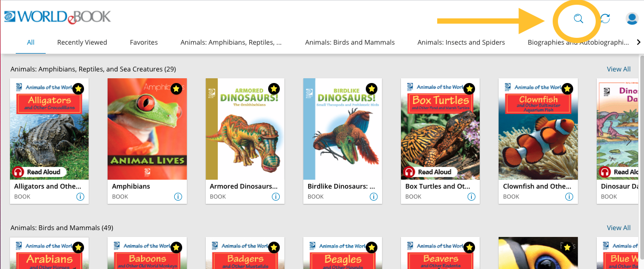The height and width of the screenshot is (269, 644).
Task: Open the search magnifier icon
Action: (578, 19)
